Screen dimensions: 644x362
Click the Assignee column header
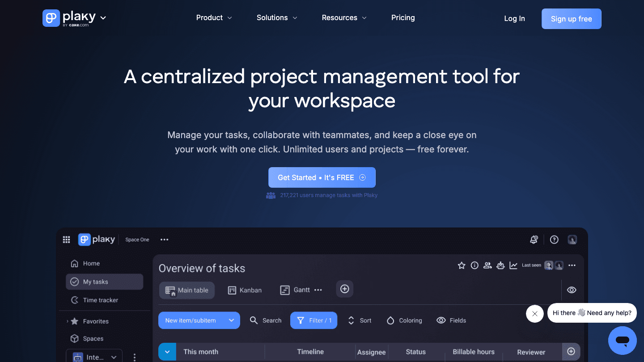(x=372, y=352)
